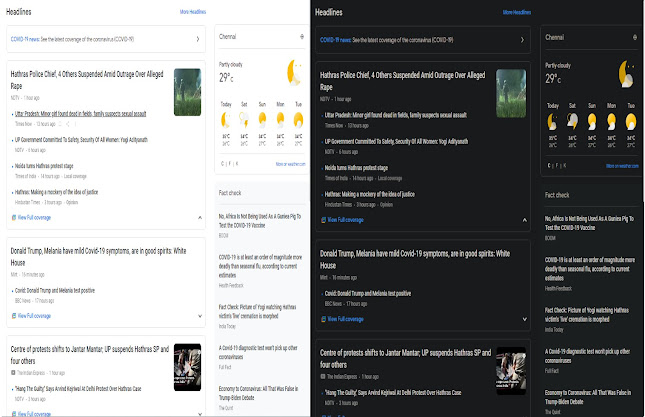Expand Jantar Mantar story card, light panel
The width and height of the screenshot is (645, 417).
tap(200, 414)
